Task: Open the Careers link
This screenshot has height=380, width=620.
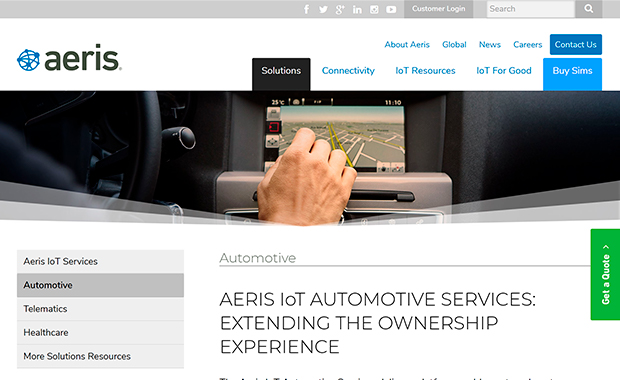Action: tap(527, 45)
